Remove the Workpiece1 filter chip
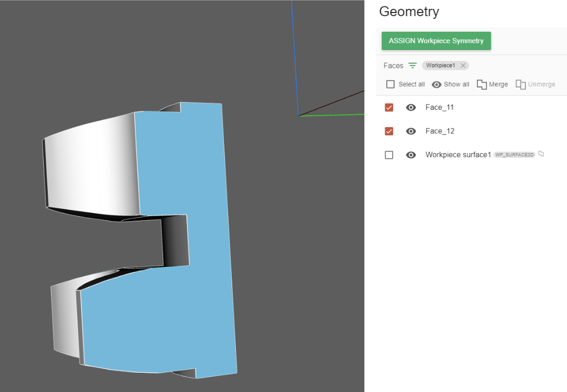Image resolution: width=567 pixels, height=392 pixels. (463, 66)
